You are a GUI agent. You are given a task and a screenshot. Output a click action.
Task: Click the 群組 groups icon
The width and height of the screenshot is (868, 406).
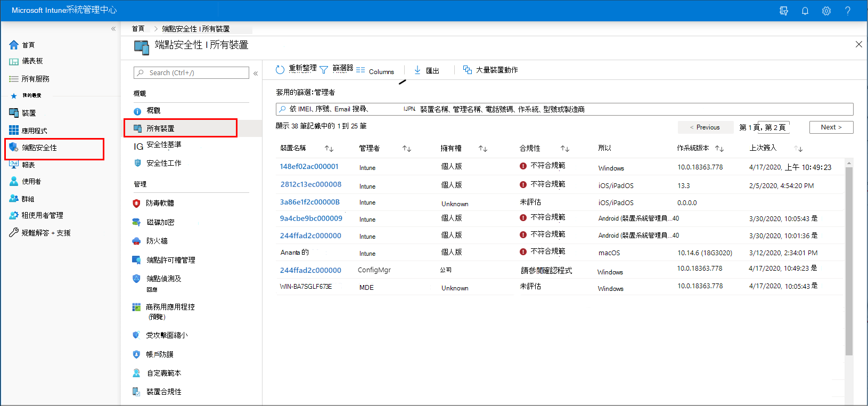point(14,199)
